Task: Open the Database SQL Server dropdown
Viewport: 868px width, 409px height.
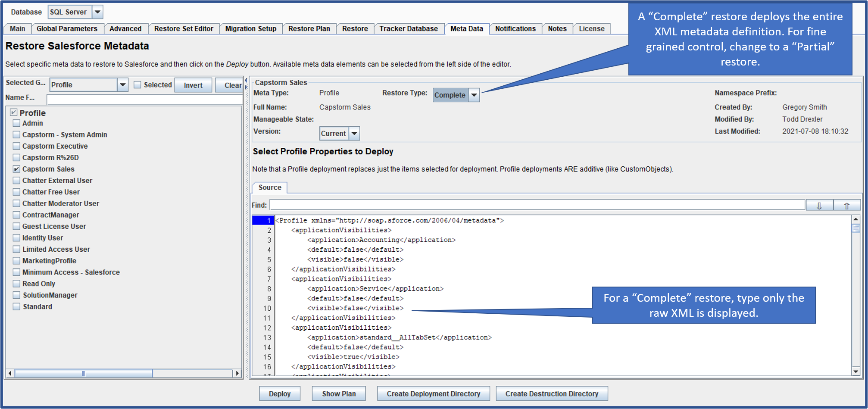Action: coord(75,12)
